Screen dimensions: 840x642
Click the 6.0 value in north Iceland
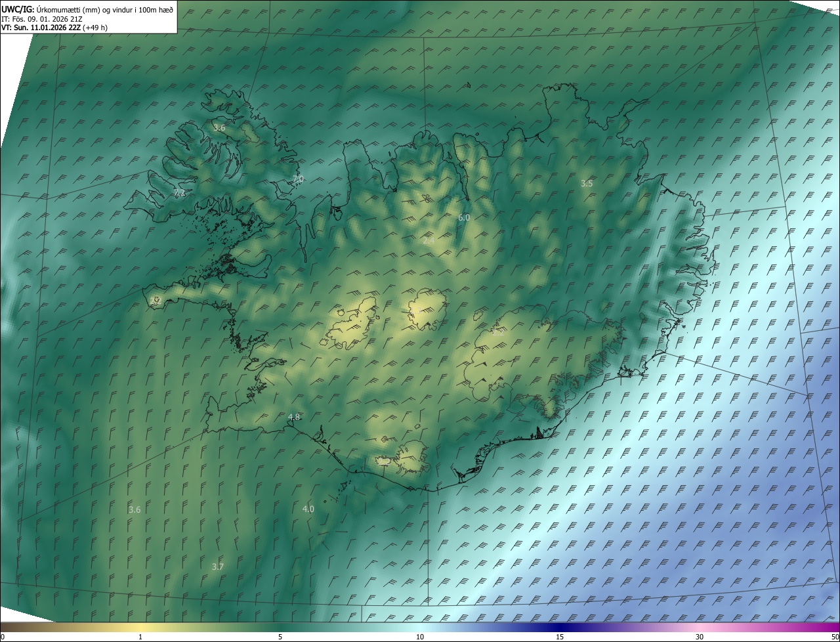click(464, 217)
